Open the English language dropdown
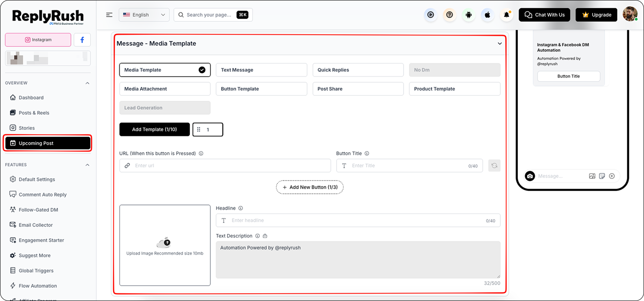This screenshot has width=644, height=301. 144,15
